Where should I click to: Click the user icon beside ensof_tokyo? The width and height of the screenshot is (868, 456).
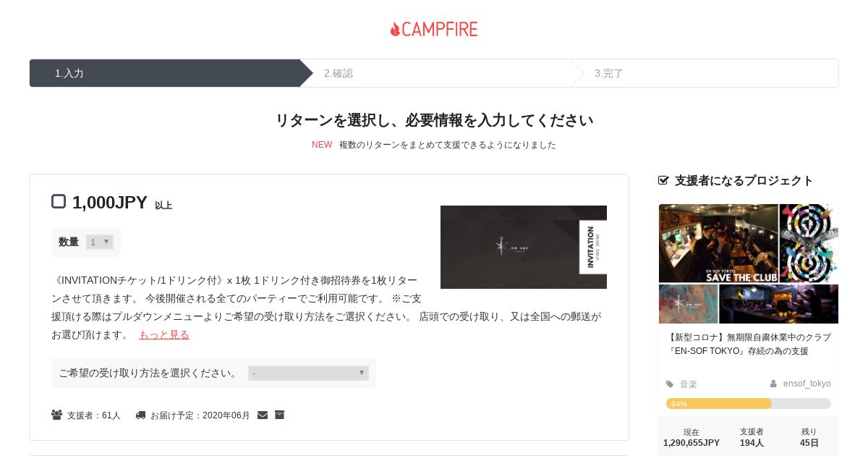click(x=773, y=384)
